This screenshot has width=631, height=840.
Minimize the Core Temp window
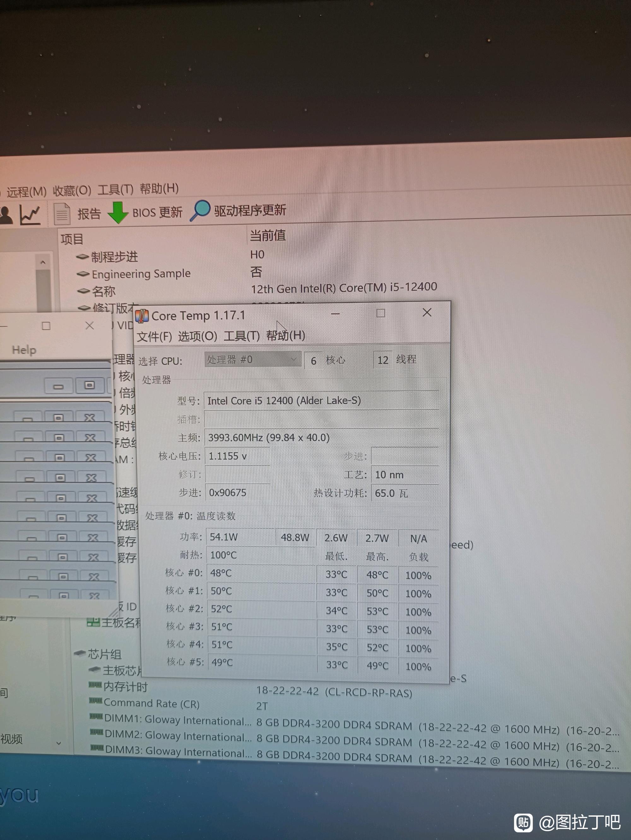pos(335,314)
